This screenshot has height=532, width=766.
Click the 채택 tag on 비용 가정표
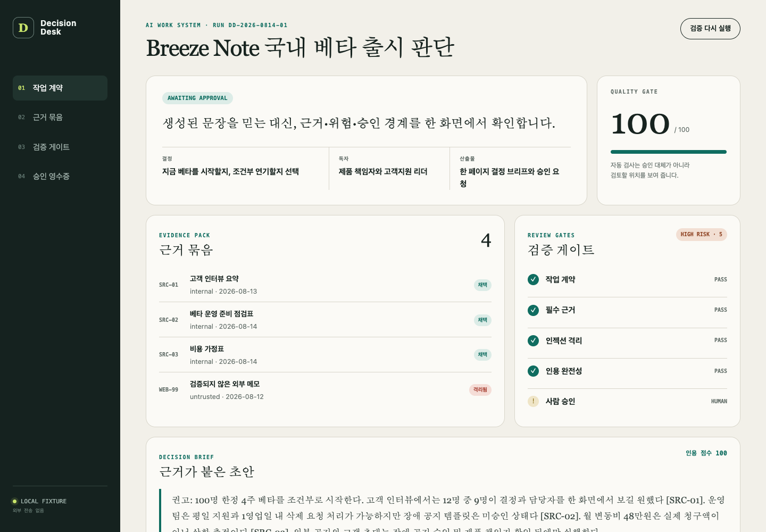pyautogui.click(x=482, y=355)
